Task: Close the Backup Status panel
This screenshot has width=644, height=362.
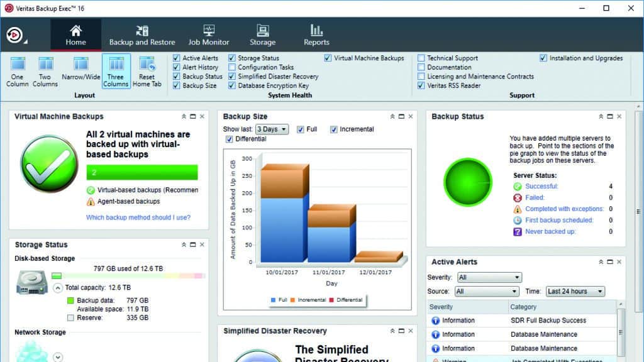Action: [x=619, y=116]
